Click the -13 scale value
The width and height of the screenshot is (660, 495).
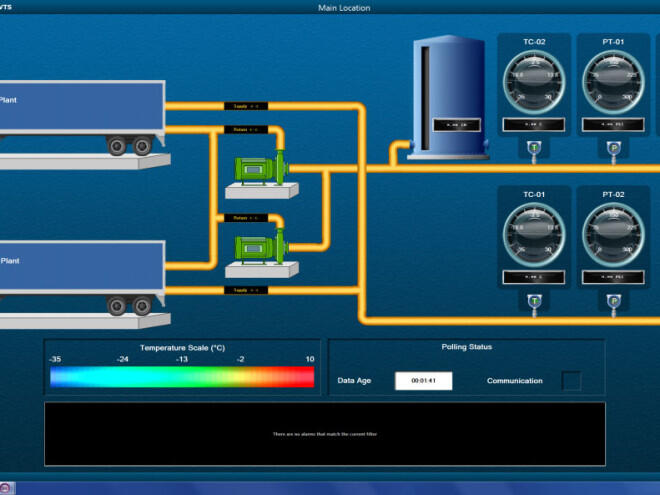tap(182, 359)
